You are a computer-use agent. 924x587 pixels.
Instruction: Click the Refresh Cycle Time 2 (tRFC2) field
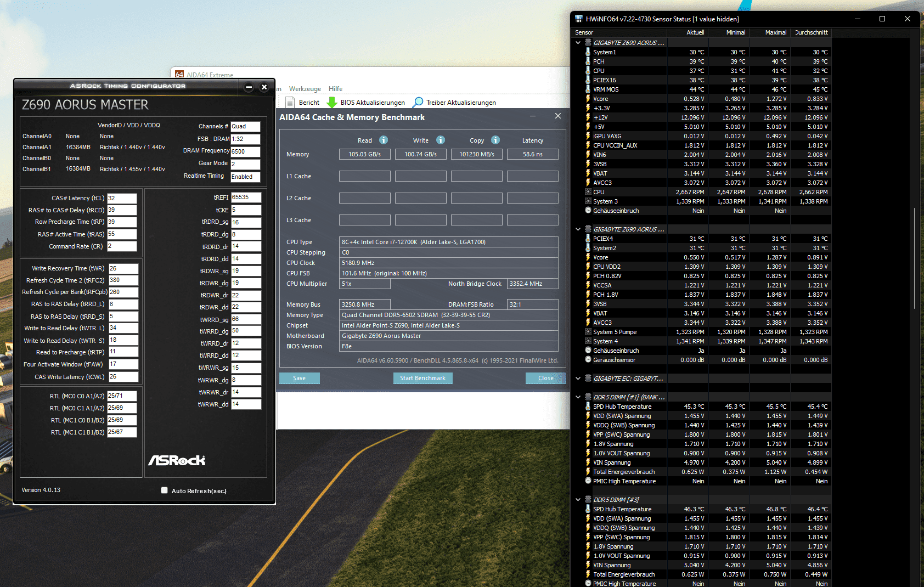(123, 280)
